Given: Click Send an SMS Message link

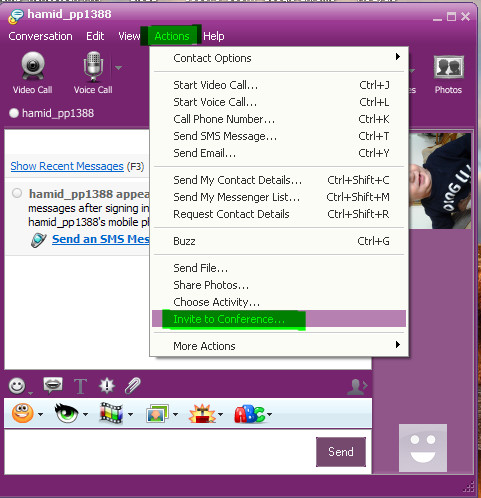Looking at the screenshot, I should pos(101,239).
